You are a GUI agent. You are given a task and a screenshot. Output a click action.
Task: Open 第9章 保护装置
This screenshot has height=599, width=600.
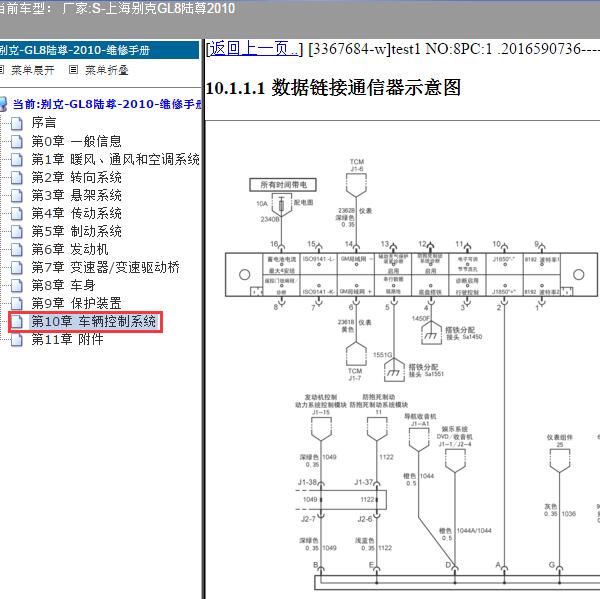(77, 303)
